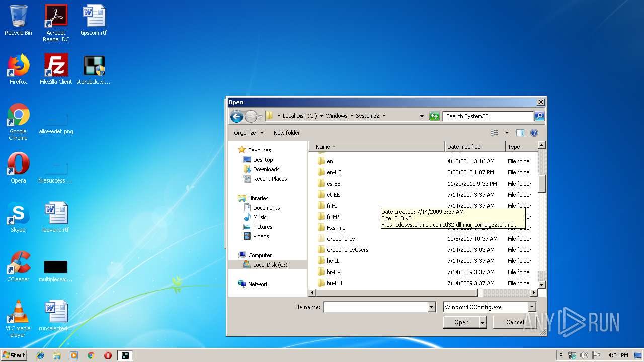Select the GroupPolicy folder
Viewport: 644px width, 362px height.
(340, 239)
